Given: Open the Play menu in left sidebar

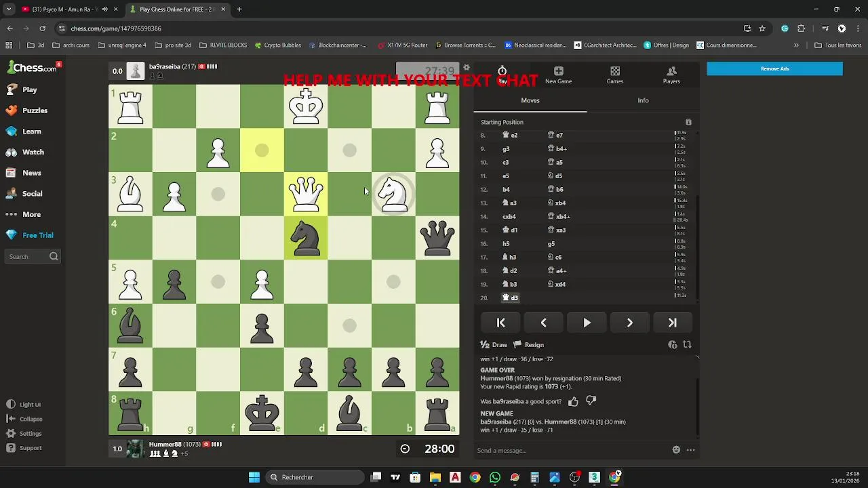Looking at the screenshot, I should [21, 89].
